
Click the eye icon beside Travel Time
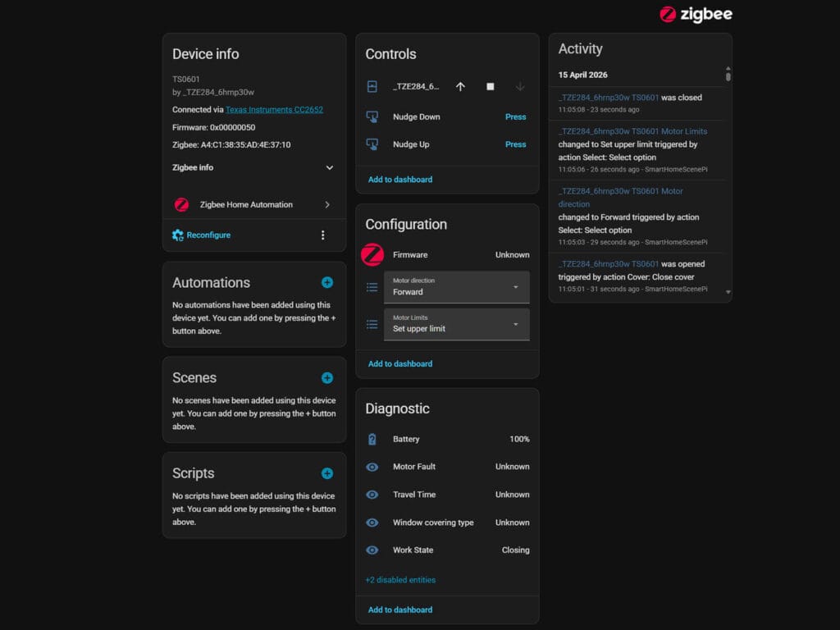click(x=372, y=495)
